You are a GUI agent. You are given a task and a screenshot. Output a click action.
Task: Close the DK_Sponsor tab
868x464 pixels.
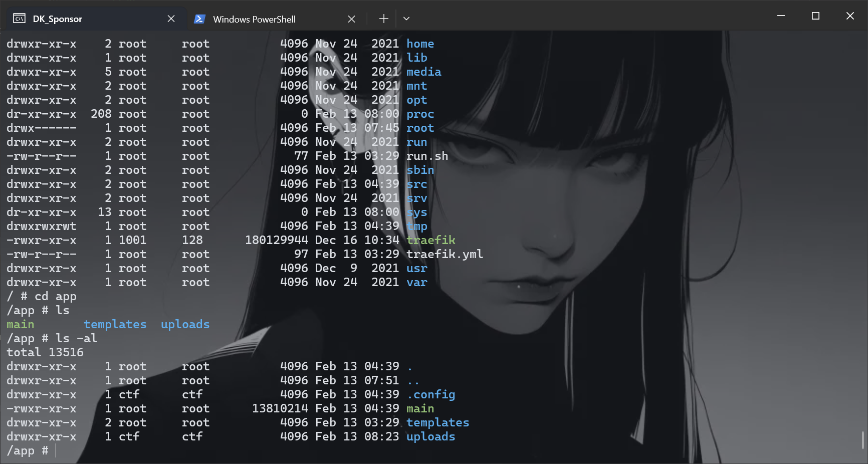pos(171,19)
